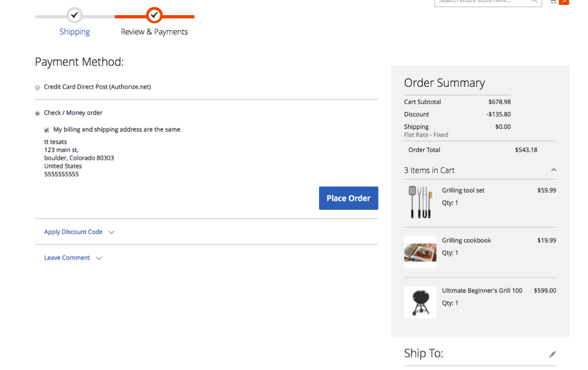
Task: Click the search entire store input field
Action: [483, 1]
